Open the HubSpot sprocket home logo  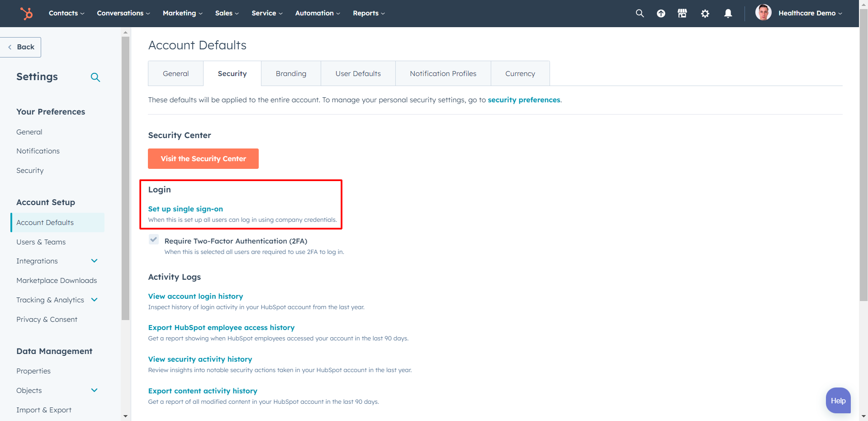(26, 13)
